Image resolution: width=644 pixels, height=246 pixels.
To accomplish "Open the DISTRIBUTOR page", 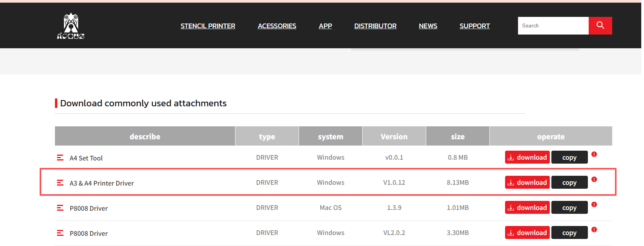I will pyautogui.click(x=375, y=26).
